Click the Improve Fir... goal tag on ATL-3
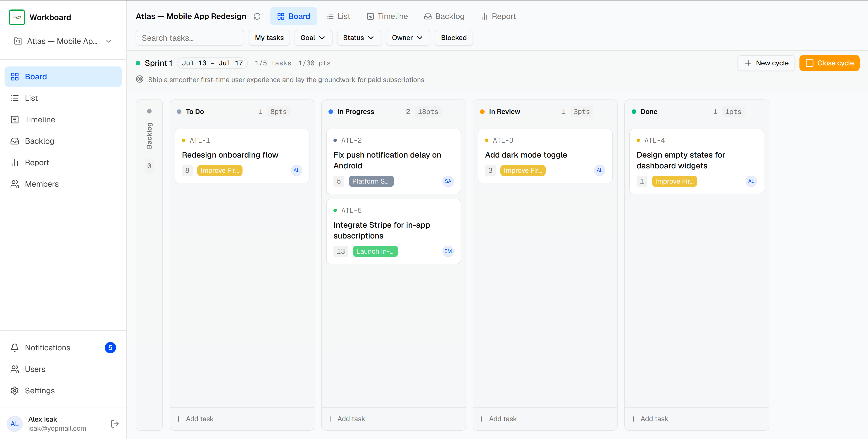Viewport: 868px width, 439px height. (523, 170)
